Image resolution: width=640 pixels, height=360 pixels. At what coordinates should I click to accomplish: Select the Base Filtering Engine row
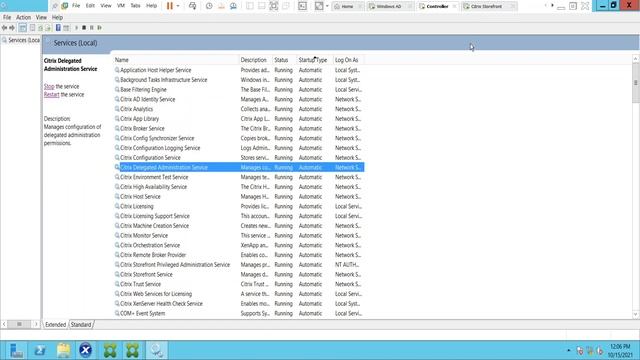[239, 90]
